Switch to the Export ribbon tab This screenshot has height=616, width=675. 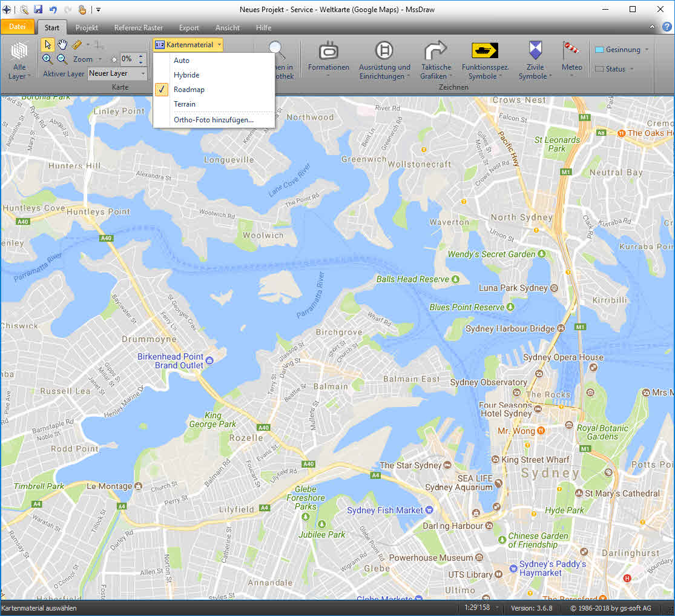[189, 28]
